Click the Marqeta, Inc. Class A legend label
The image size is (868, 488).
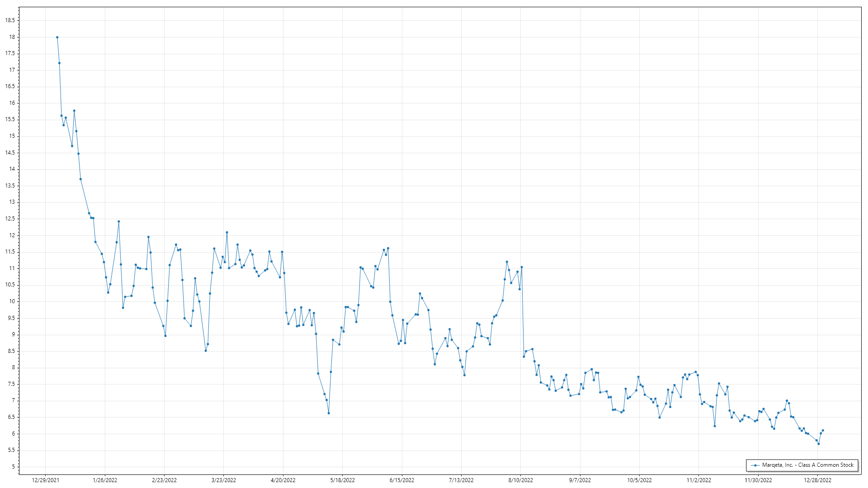tap(807, 465)
